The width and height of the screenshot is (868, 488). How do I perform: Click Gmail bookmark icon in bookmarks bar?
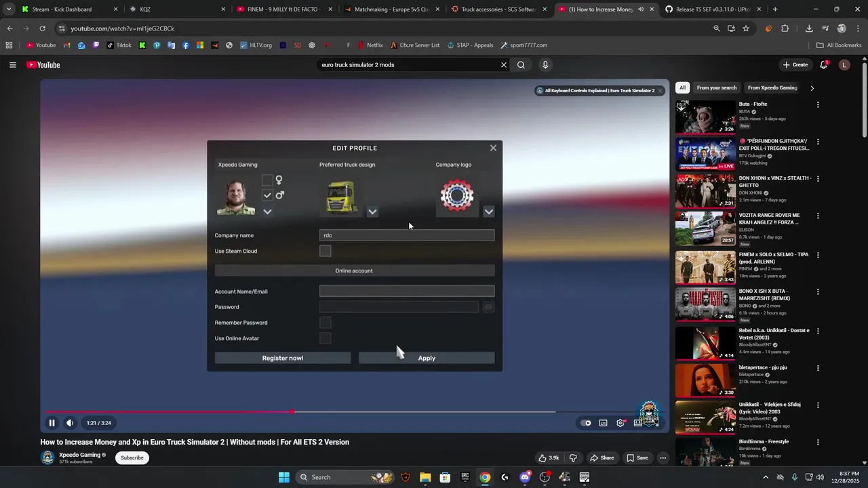point(67,45)
